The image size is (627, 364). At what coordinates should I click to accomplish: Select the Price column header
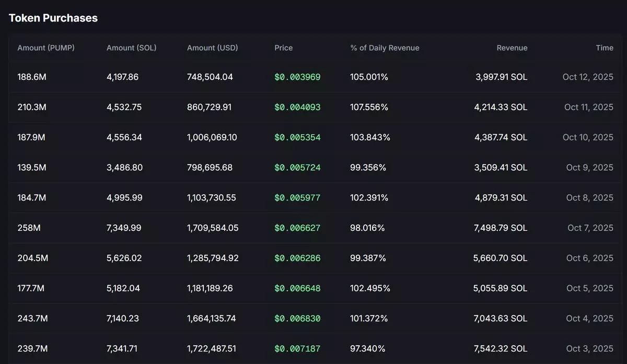click(x=284, y=48)
